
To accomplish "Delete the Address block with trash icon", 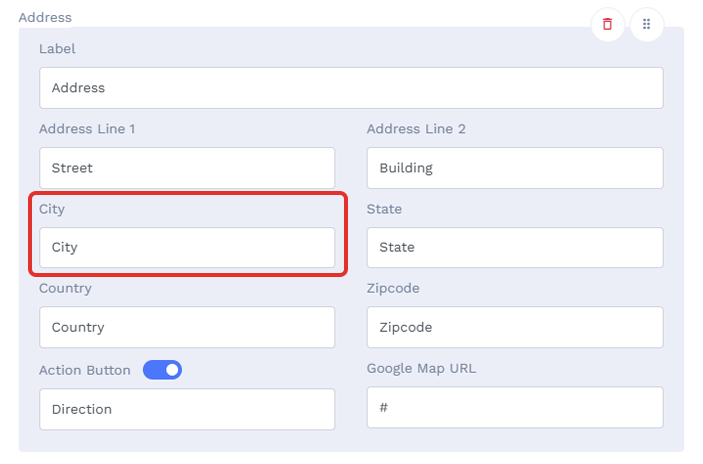I will point(608,24).
